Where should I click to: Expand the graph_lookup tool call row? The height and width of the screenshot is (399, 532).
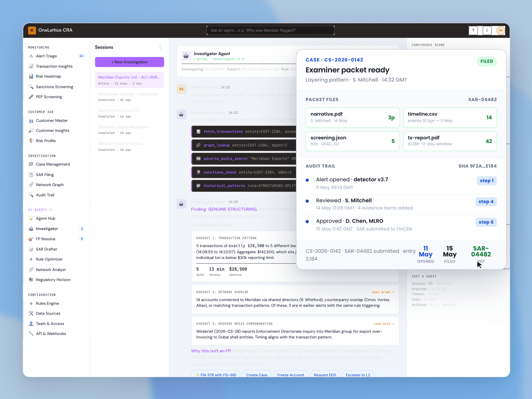tap(244, 145)
